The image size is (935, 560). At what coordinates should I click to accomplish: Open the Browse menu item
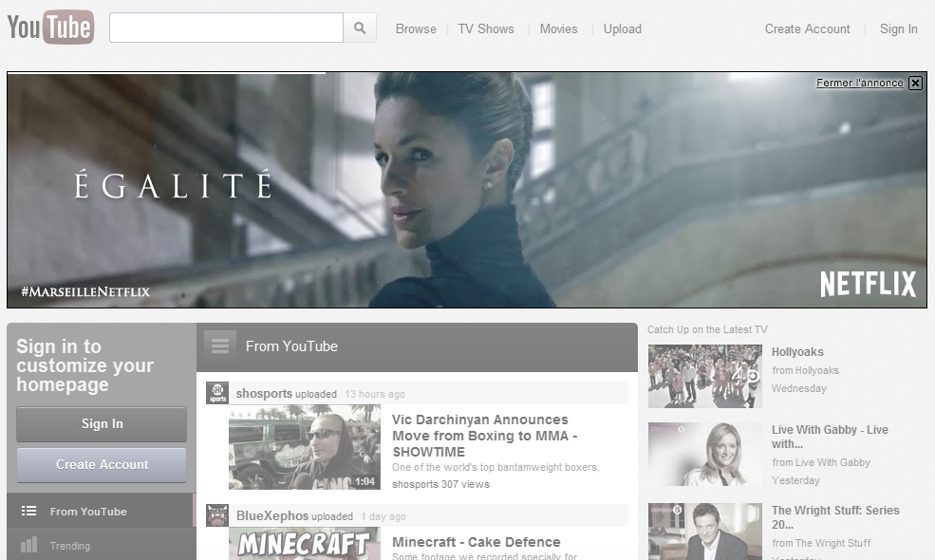pyautogui.click(x=416, y=28)
